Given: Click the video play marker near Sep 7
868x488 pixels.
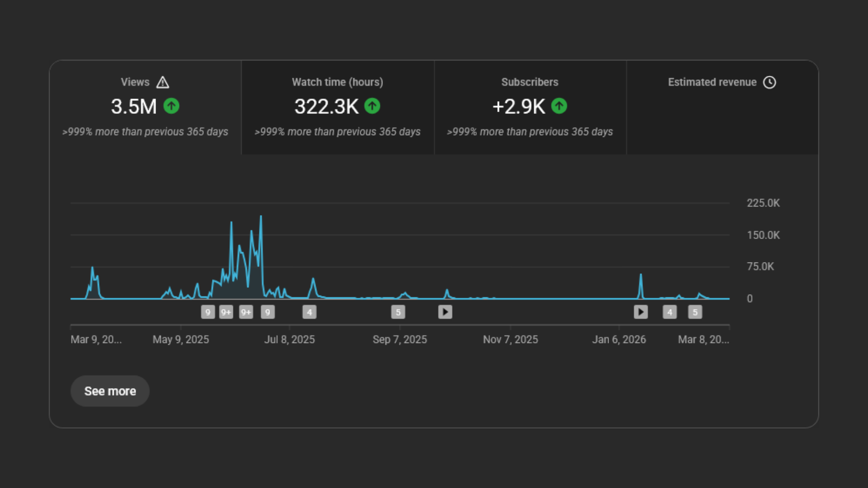Looking at the screenshot, I should click(x=445, y=312).
